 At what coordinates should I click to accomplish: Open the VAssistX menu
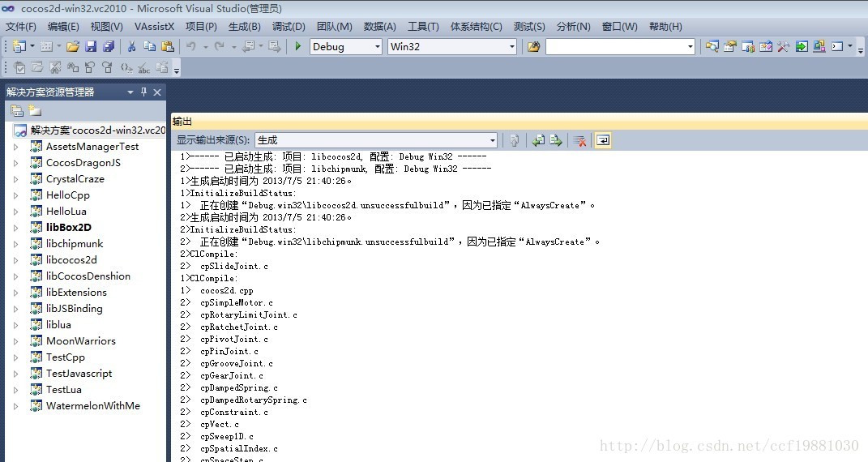click(154, 27)
